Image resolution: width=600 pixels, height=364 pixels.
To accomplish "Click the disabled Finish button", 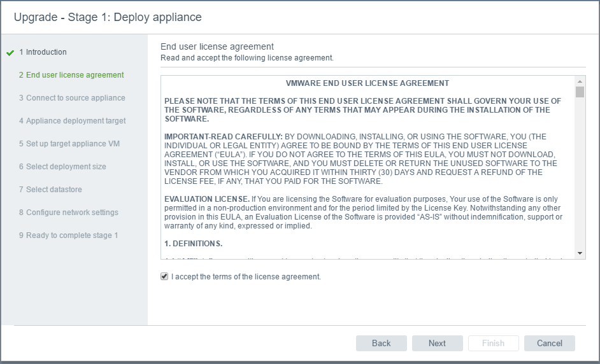I will pos(493,343).
